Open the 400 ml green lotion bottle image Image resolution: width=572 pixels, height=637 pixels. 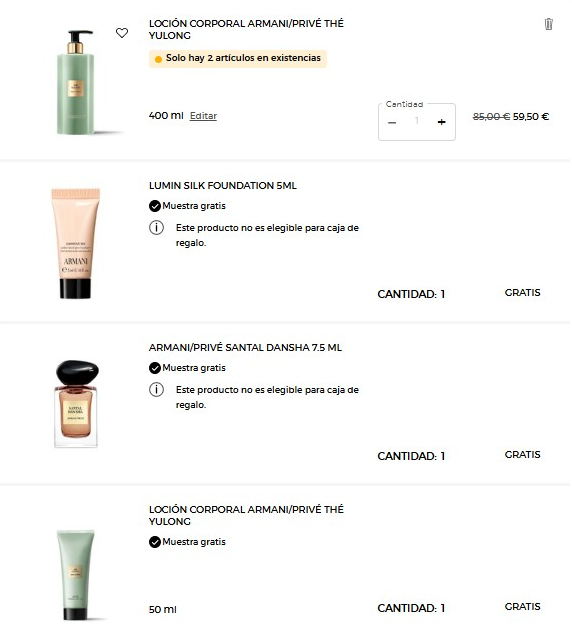(x=76, y=82)
